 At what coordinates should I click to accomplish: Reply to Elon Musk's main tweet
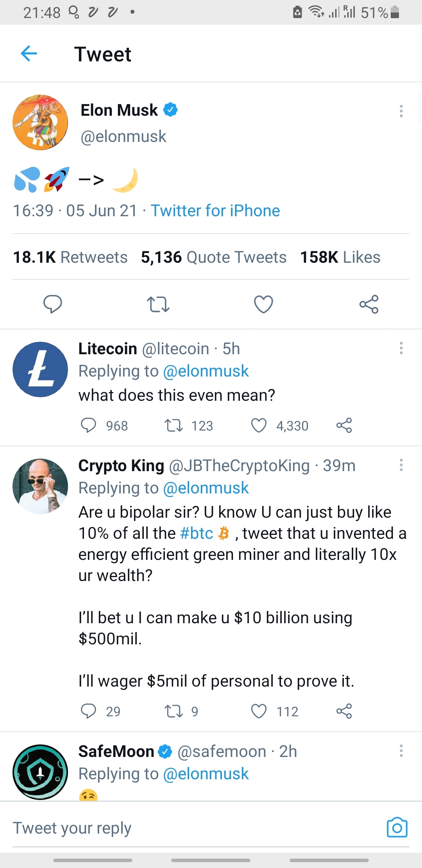point(53,304)
